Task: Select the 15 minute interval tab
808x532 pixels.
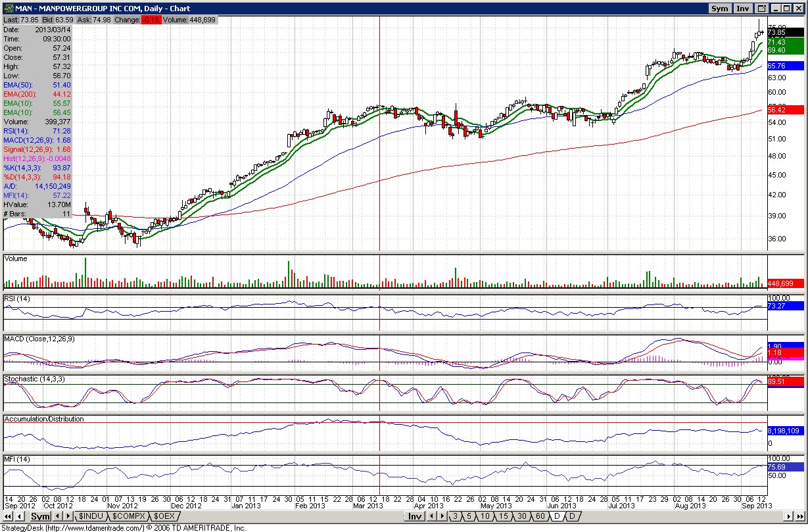Action: click(x=504, y=516)
